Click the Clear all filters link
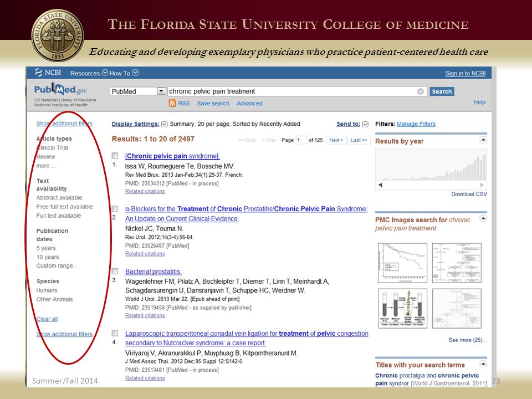Viewport: 532px width, 399px height. tap(47, 319)
